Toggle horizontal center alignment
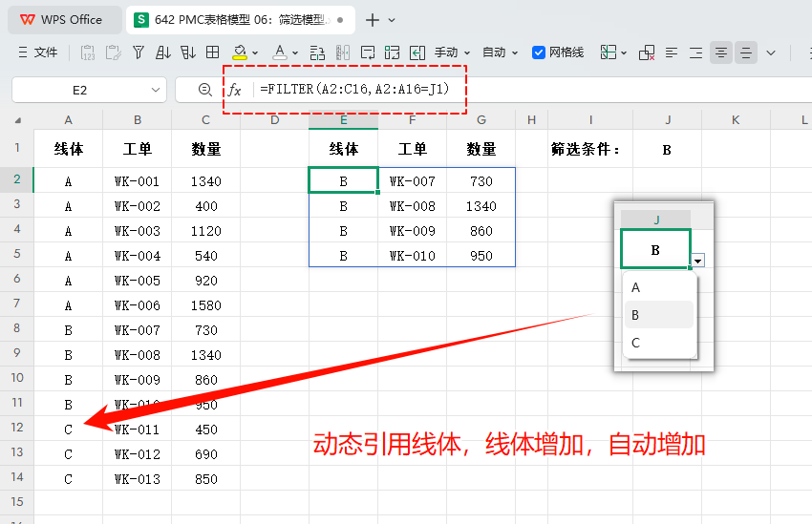 click(721, 52)
